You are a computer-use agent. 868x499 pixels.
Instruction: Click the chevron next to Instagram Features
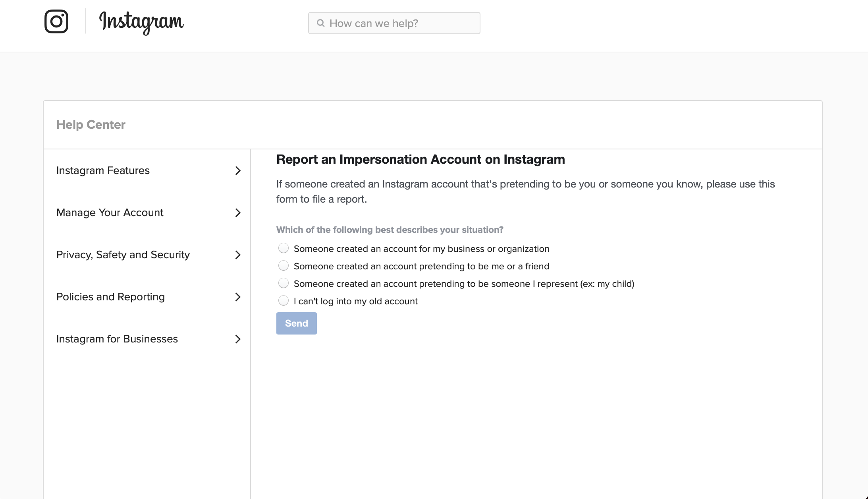(238, 170)
